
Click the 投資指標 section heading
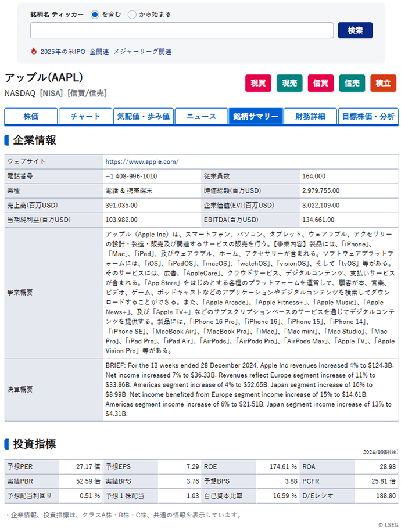coord(34,444)
